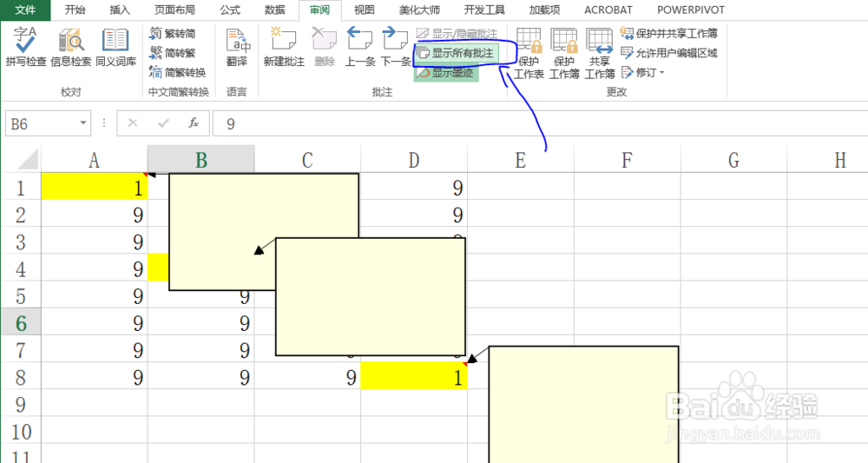Toggle 显示墨迹 show ink

tap(445, 73)
